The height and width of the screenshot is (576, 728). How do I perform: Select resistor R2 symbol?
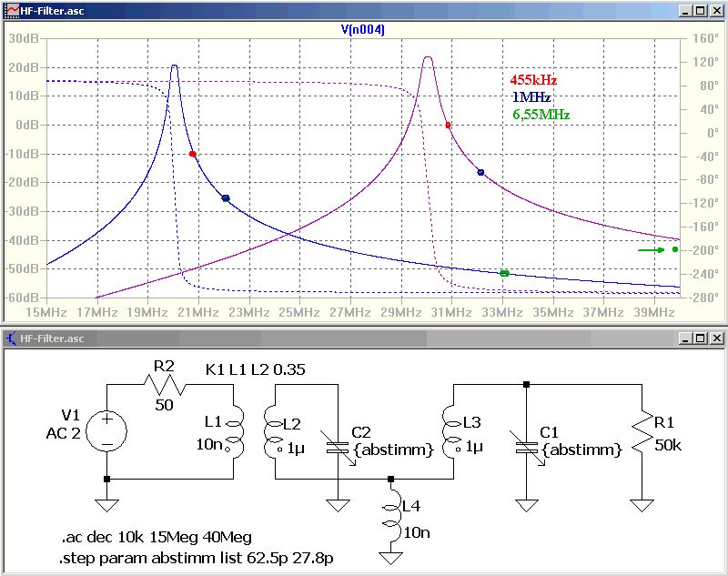(165, 384)
